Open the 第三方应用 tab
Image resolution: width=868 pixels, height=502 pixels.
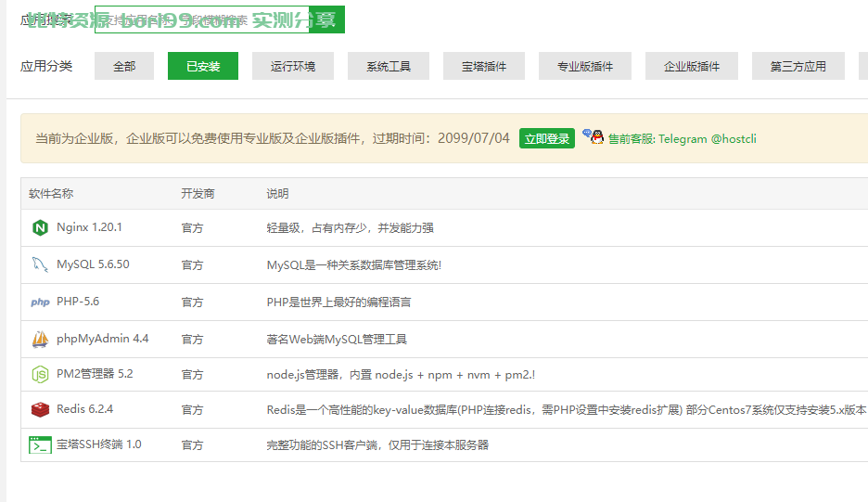798,66
